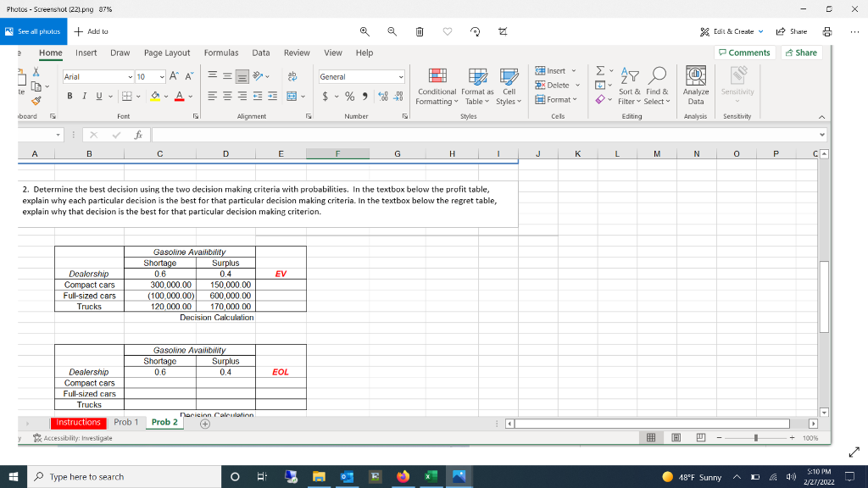Apply accounting dollar number format

click(325, 96)
